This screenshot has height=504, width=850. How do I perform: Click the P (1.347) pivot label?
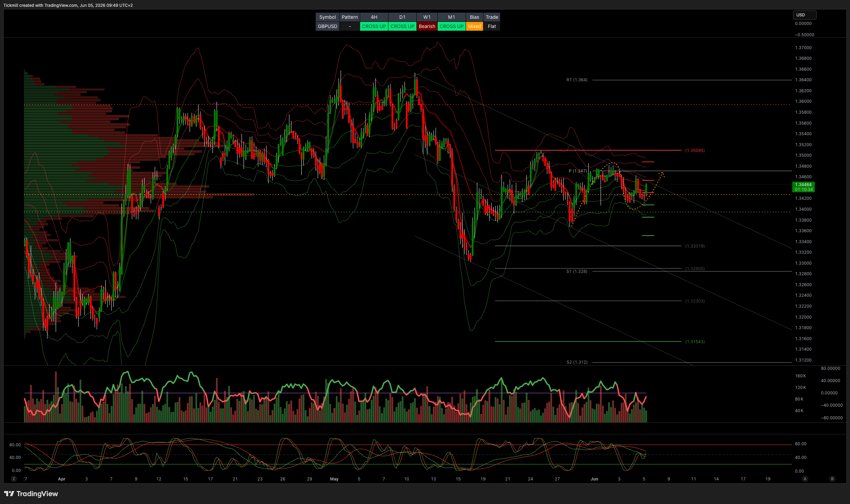click(578, 171)
